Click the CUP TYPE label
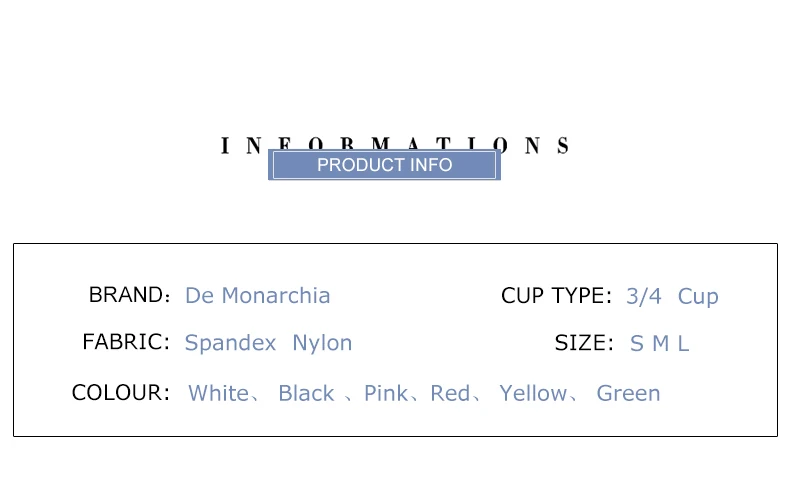790x496 pixels. click(x=556, y=296)
